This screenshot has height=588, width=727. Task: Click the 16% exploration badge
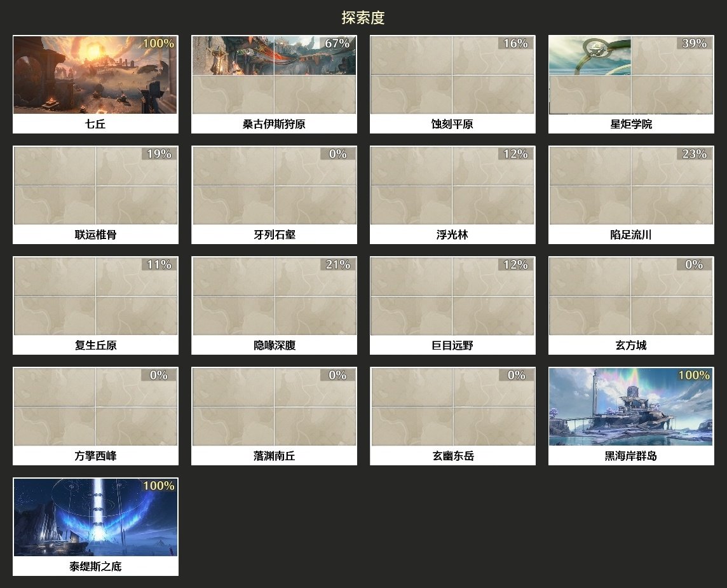[515, 43]
